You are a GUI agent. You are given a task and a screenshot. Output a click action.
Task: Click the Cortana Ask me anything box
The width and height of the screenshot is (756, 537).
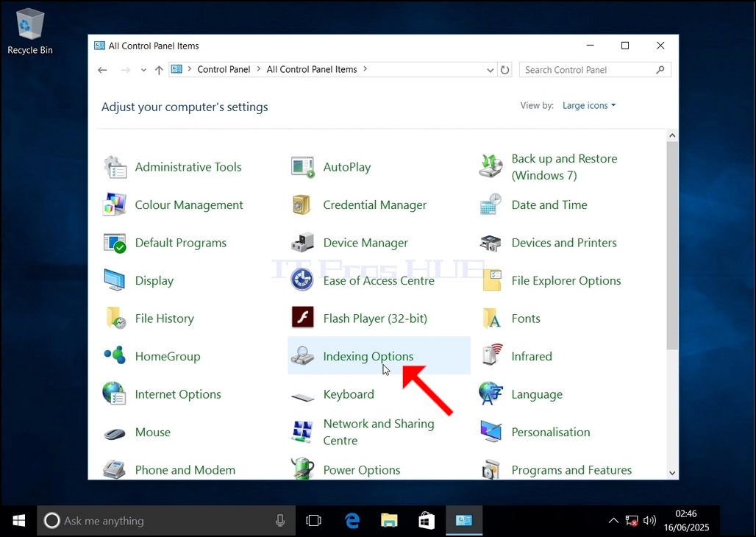[166, 521]
